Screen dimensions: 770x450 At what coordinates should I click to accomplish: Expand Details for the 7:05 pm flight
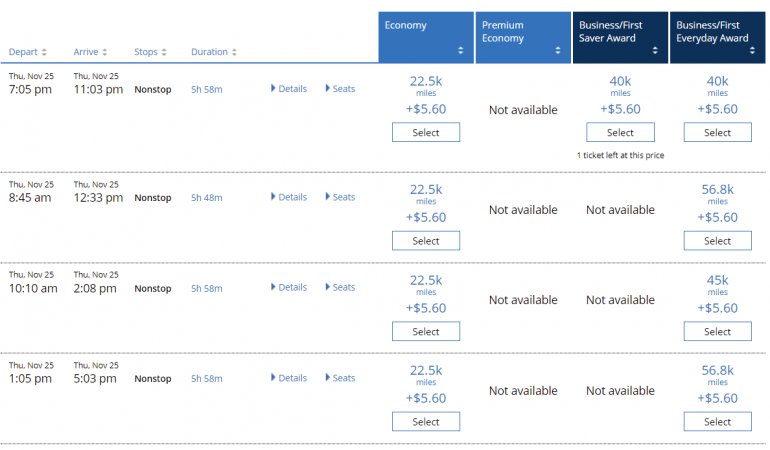tap(289, 89)
